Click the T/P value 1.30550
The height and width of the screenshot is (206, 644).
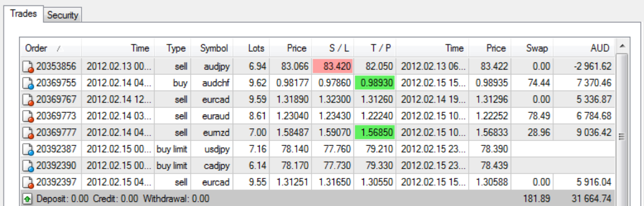[x=377, y=182]
